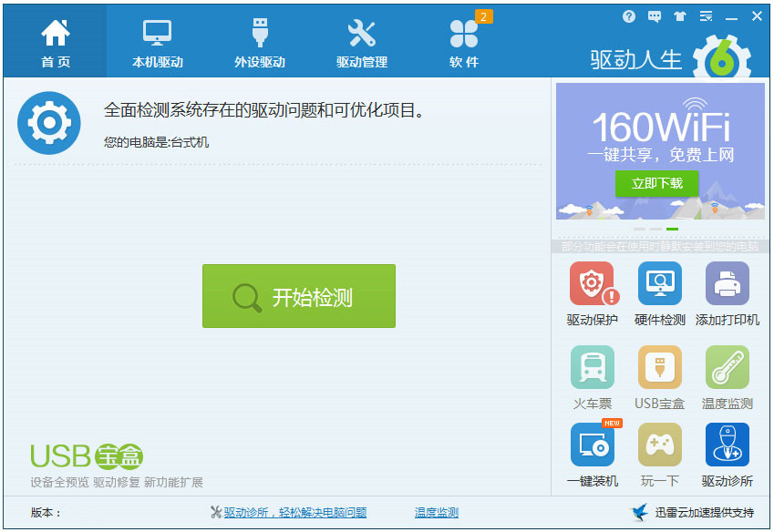Open 驱动诊所 driver clinic icon
Image resolution: width=774 pixels, height=532 pixels.
click(727, 446)
